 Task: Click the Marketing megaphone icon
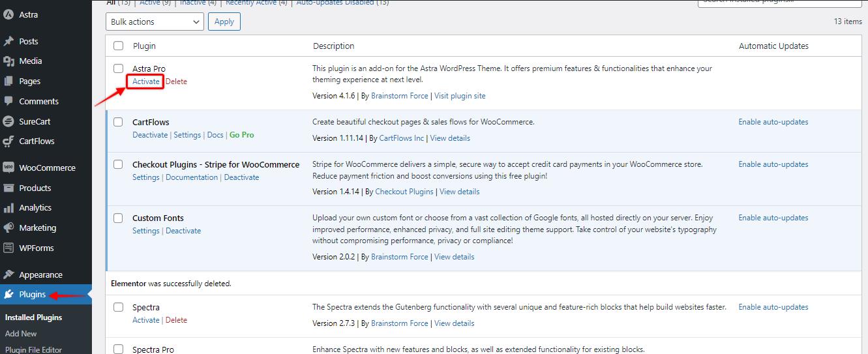[x=8, y=228]
